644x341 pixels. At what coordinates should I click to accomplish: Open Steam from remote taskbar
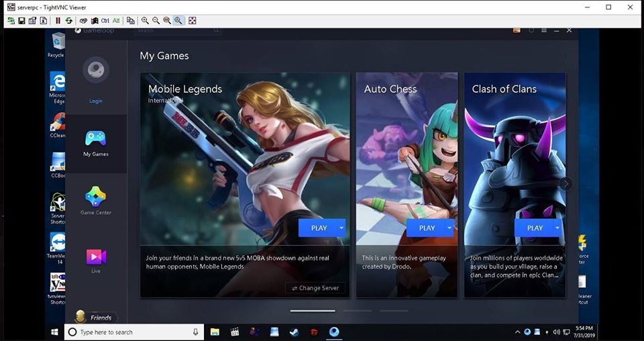(294, 332)
